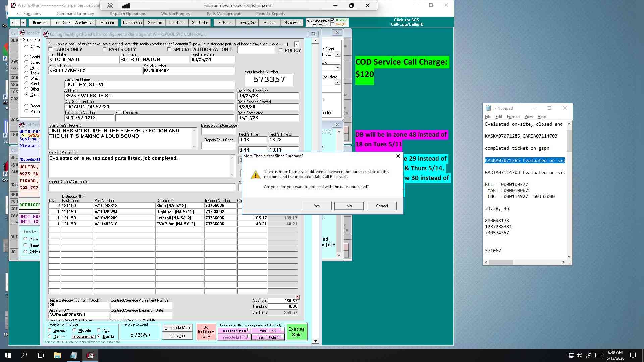Open Task View on taskbar
Viewport: 644px width, 362px height.
point(40,355)
